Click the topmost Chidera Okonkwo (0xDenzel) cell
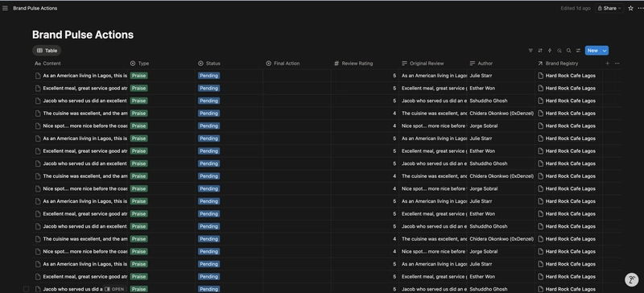The height and width of the screenshot is (293, 644). point(501,113)
